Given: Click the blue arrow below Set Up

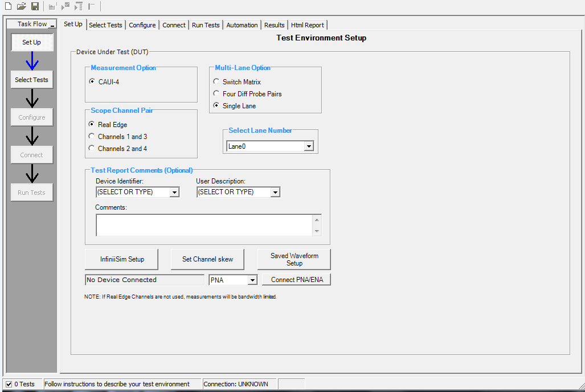Looking at the screenshot, I should [32, 61].
